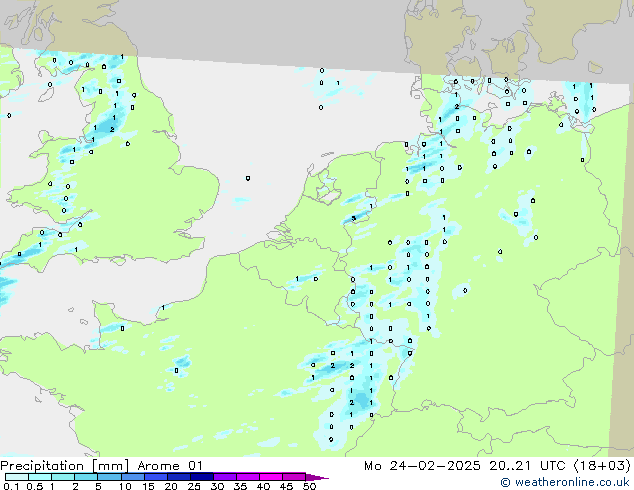Click the 'Mo 24-02-2025' date text
634x490 pixels.
click(x=422, y=466)
